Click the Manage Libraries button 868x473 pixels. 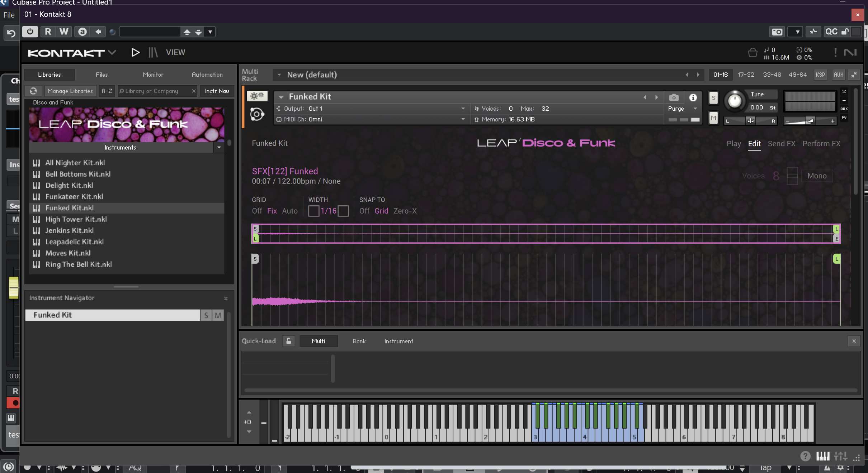70,91
